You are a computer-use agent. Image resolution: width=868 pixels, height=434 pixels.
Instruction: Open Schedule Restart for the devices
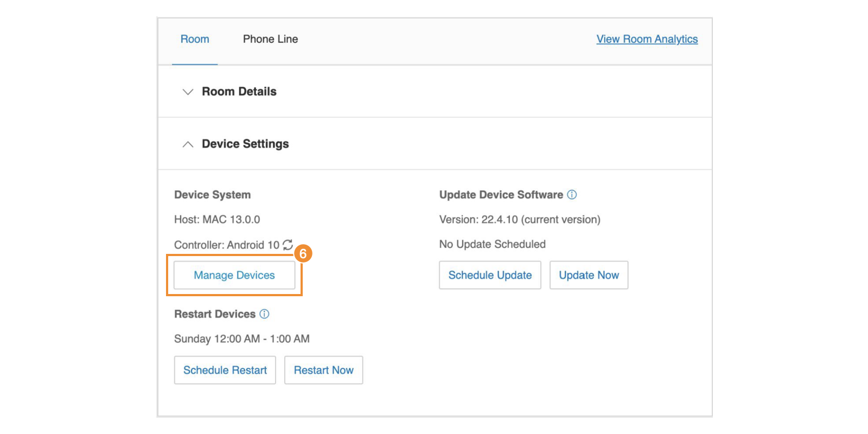point(225,370)
